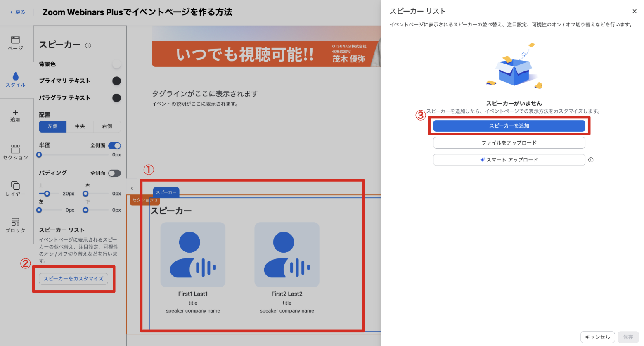
Task: Close the スピーカー リスト panel
Action: coord(635,12)
